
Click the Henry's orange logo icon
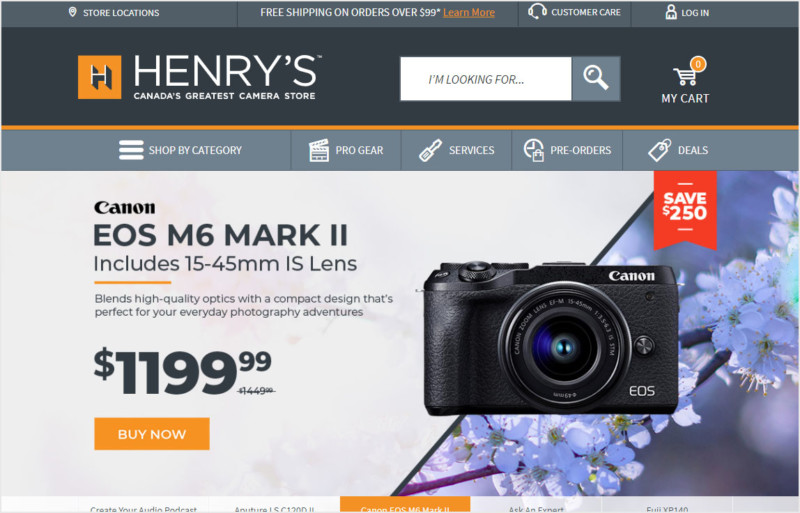(x=99, y=77)
